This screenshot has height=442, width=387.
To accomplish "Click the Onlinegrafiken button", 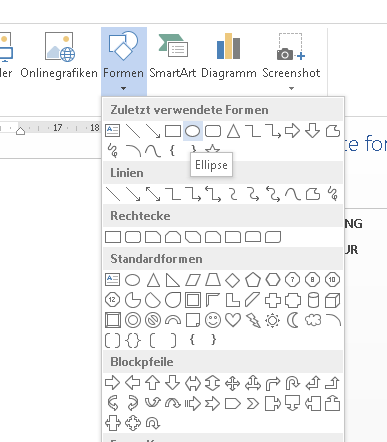I will point(59,55).
